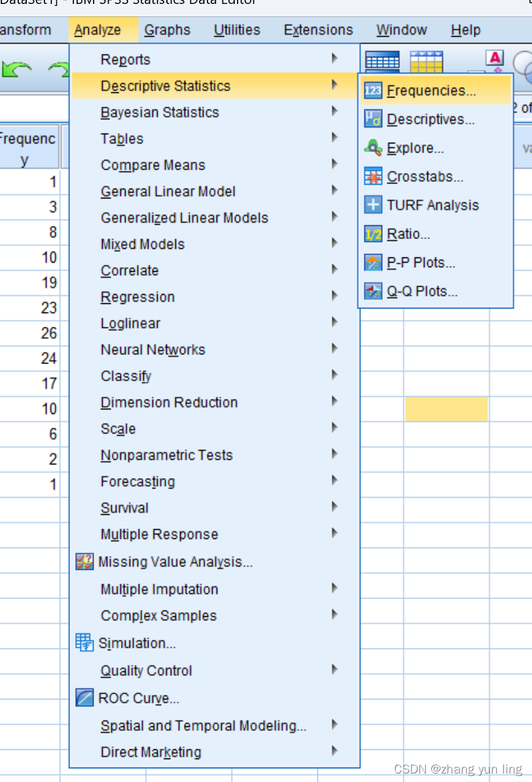Click the Simulation icon

84,643
